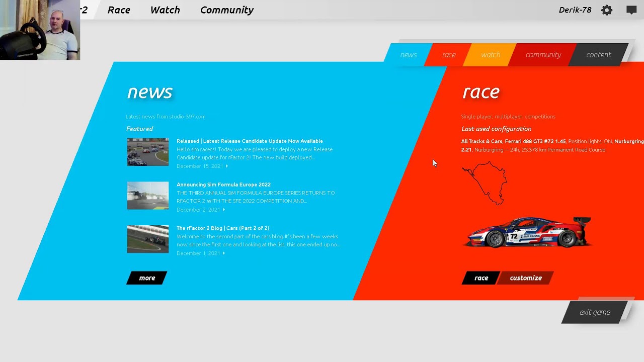Read 'Released | Latest Release Candidate Update' headline

[250, 141]
